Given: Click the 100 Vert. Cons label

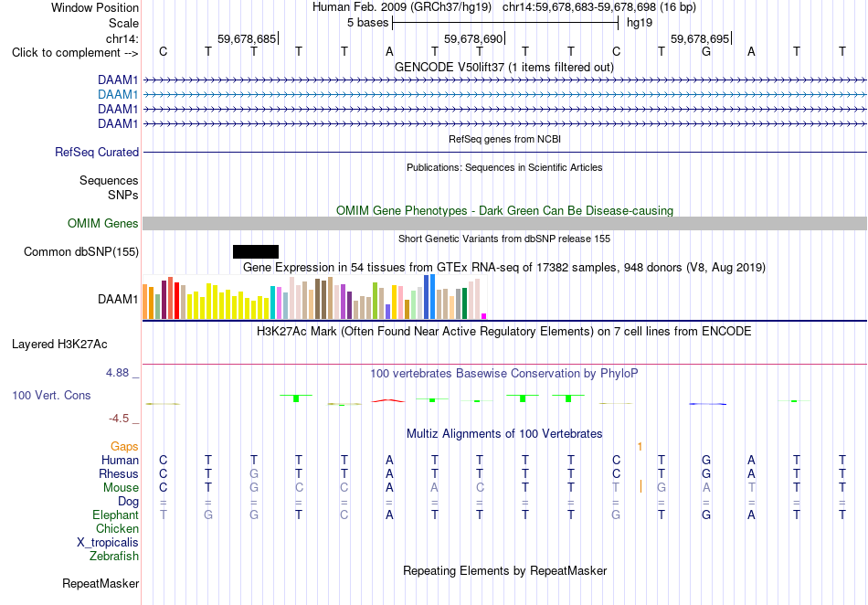Looking at the screenshot, I should pyautogui.click(x=51, y=395).
